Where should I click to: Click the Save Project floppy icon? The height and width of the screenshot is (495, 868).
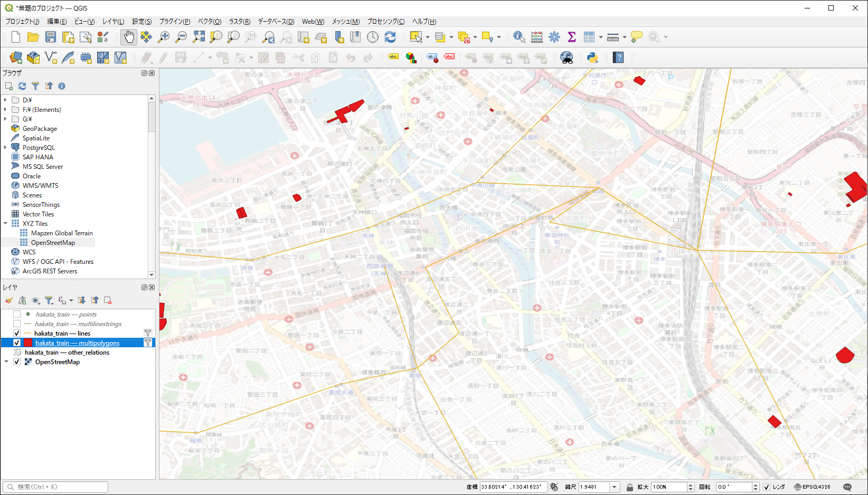tap(51, 37)
